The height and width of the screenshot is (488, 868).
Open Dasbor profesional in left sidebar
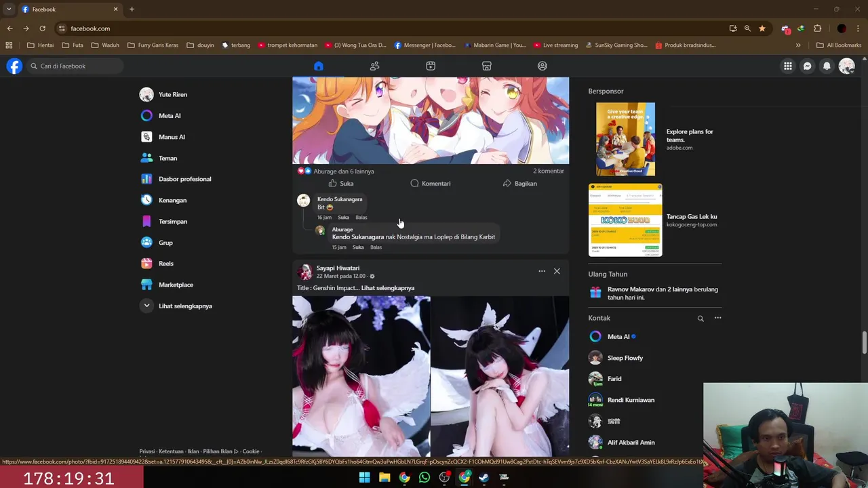click(184, 179)
